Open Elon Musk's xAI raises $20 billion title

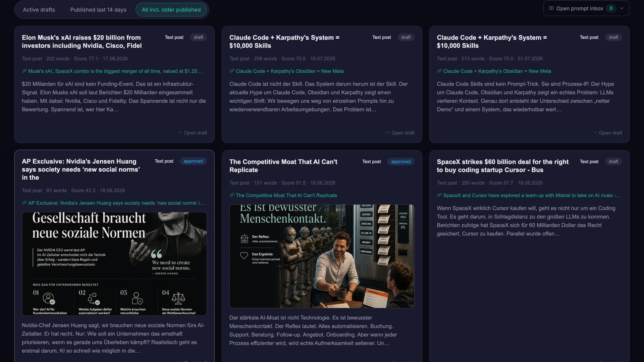[82, 42]
